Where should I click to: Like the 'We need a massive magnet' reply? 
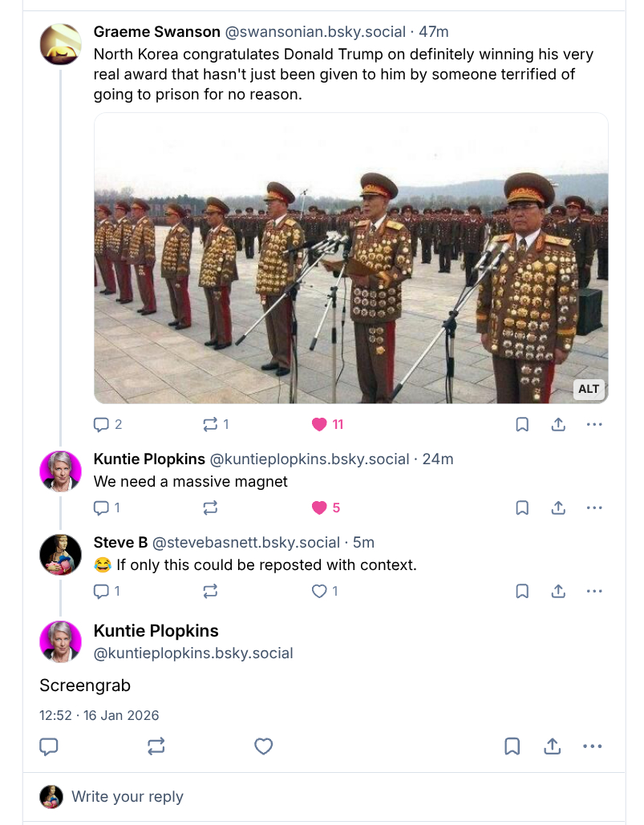point(320,508)
